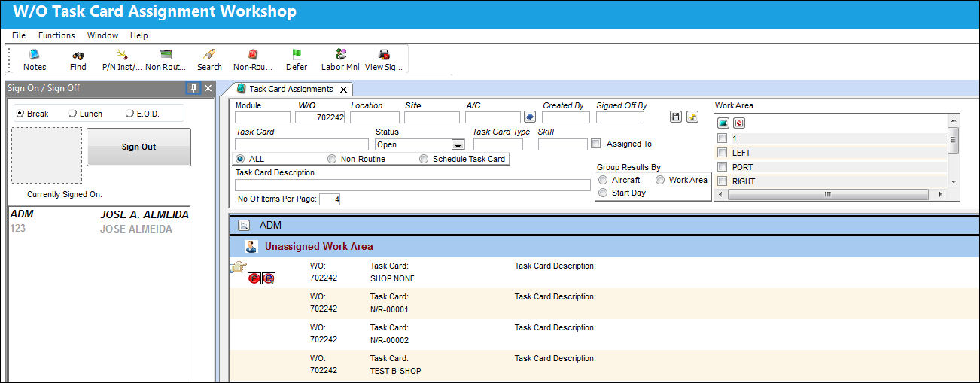Click the Site input field
The width and height of the screenshot is (980, 383).
[x=432, y=117]
